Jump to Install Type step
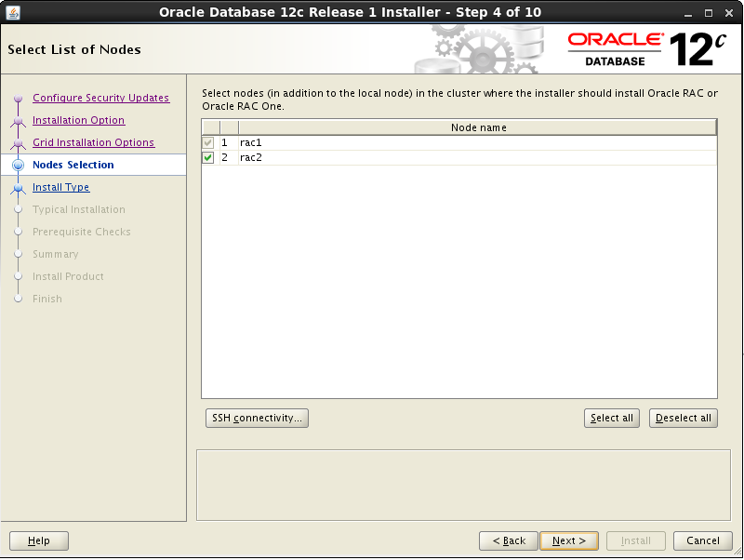The width and height of the screenshot is (744, 560). click(60, 187)
